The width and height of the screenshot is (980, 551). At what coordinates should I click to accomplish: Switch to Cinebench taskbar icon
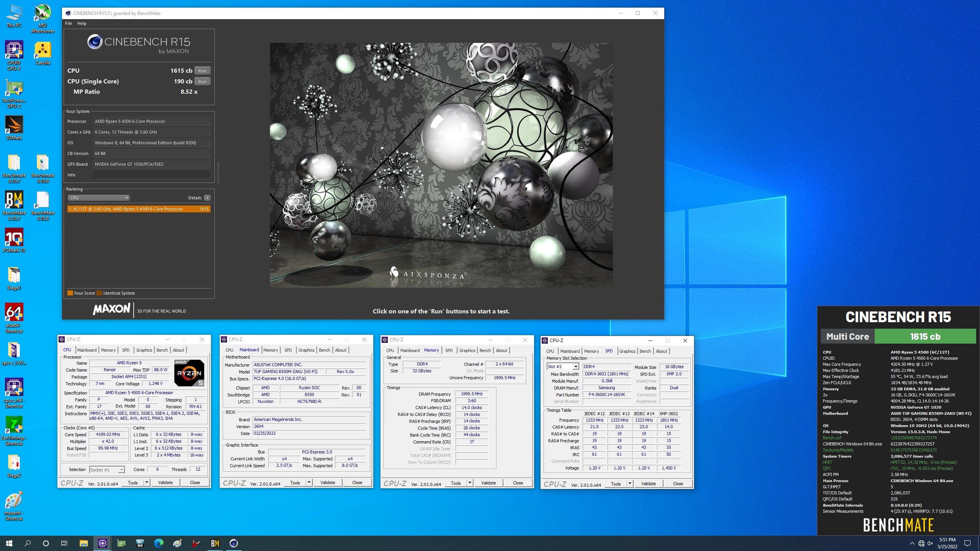click(x=234, y=543)
